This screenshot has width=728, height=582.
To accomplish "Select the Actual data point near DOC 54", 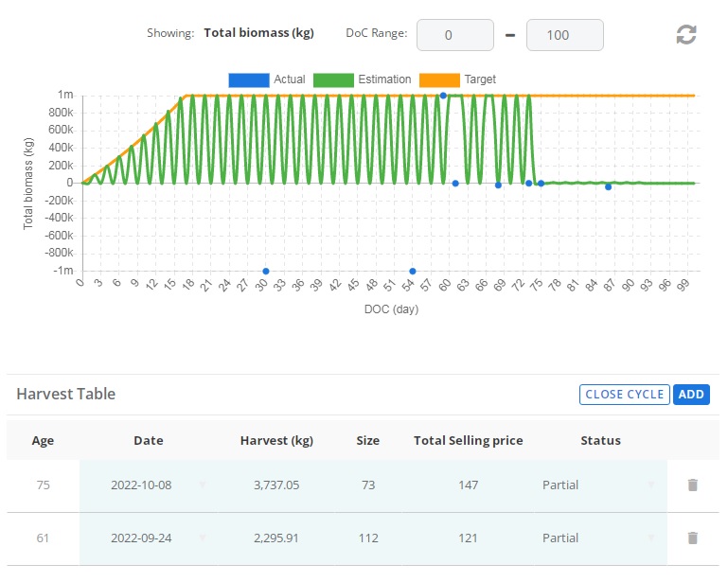I will click(x=412, y=271).
